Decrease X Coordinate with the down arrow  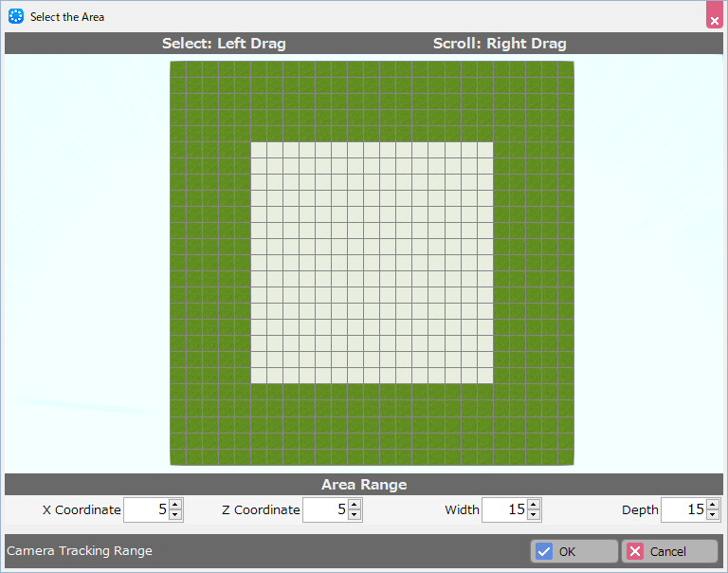[x=175, y=515]
